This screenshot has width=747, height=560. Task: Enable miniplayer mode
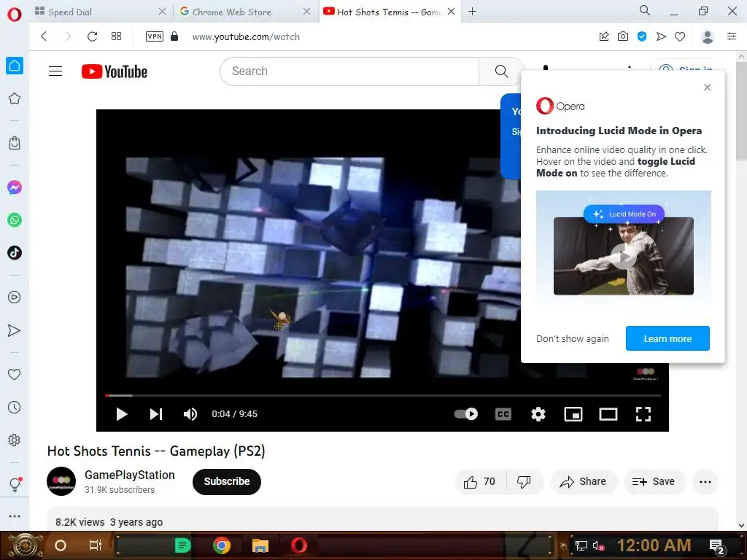(573, 414)
